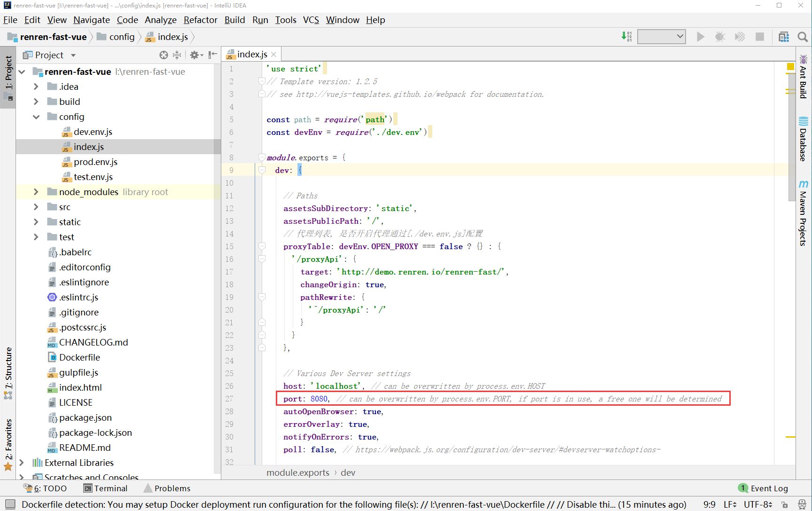Expand the src folder
Image resolution: width=812 pixels, height=511 pixels.
pyautogui.click(x=36, y=207)
